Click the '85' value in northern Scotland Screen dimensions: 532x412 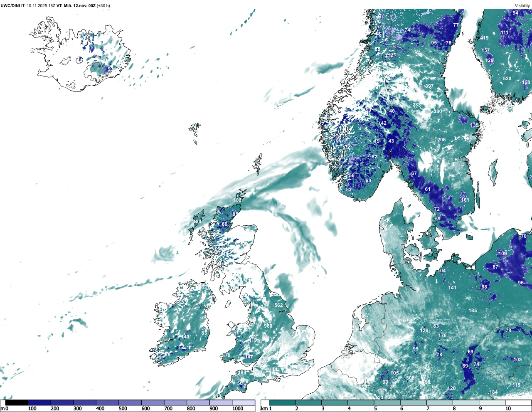pos(235,214)
